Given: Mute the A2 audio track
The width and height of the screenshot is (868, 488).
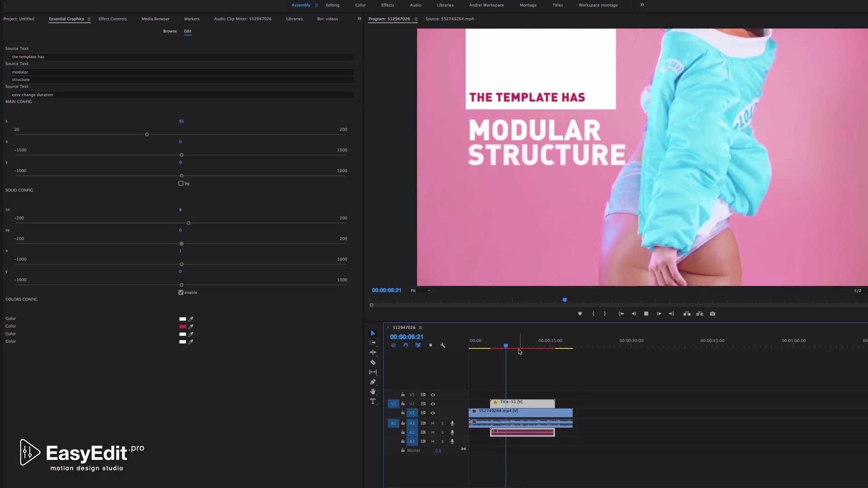Looking at the screenshot, I should (x=433, y=432).
